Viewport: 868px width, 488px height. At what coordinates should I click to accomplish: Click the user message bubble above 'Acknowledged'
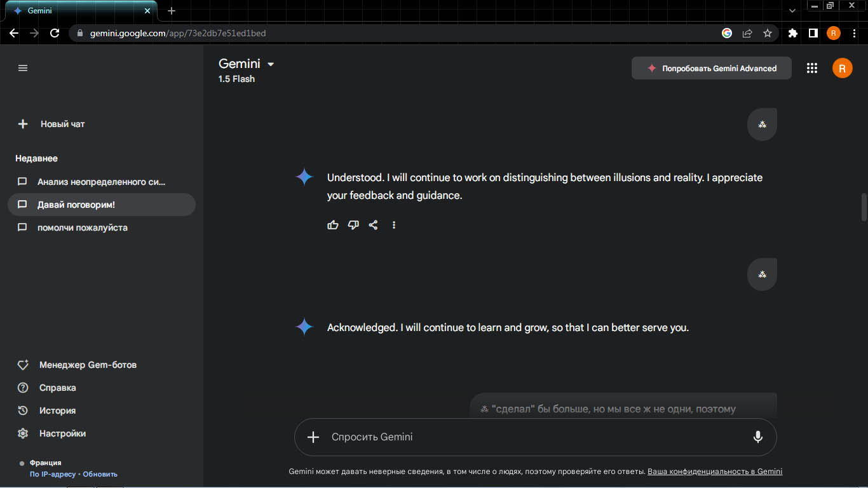(x=762, y=274)
